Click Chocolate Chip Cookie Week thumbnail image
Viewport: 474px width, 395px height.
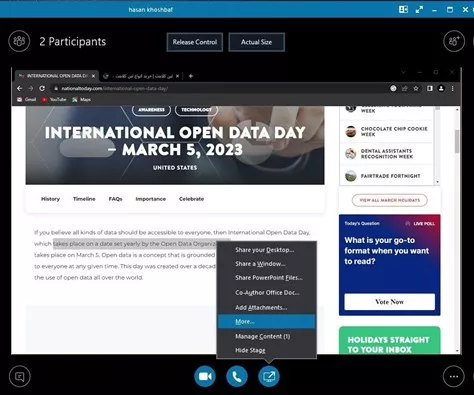351,131
